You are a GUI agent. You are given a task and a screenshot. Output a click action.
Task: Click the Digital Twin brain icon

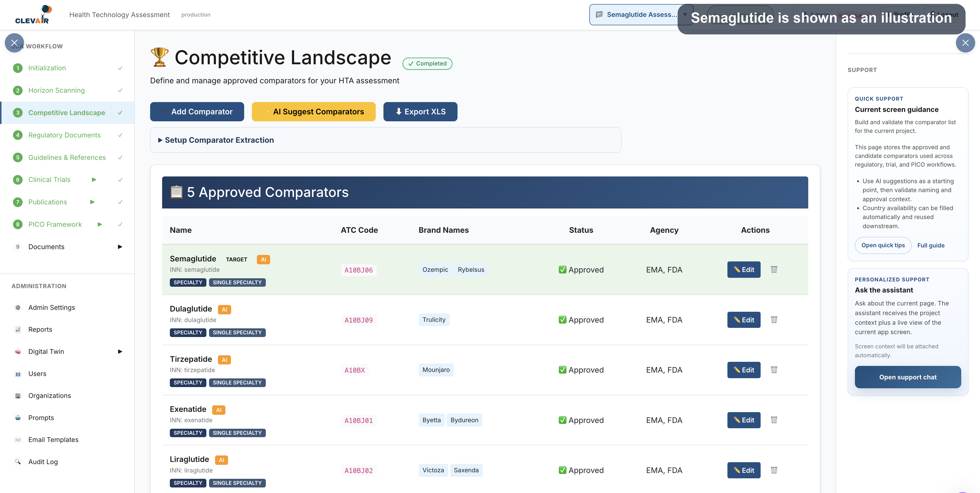point(18,352)
